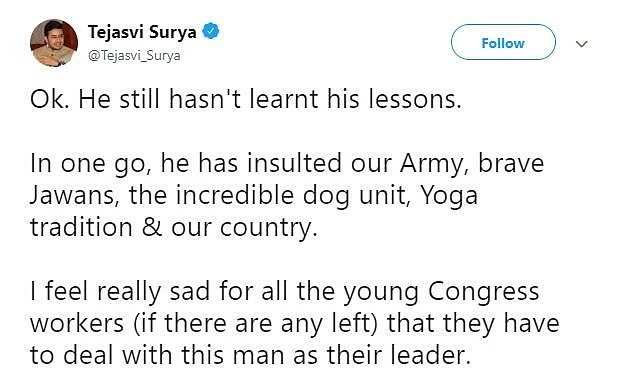This screenshot has width=619, height=382.
Task: Click the line 'Ok. He still hasn't learnt his lessons.'
Action: tap(246, 99)
